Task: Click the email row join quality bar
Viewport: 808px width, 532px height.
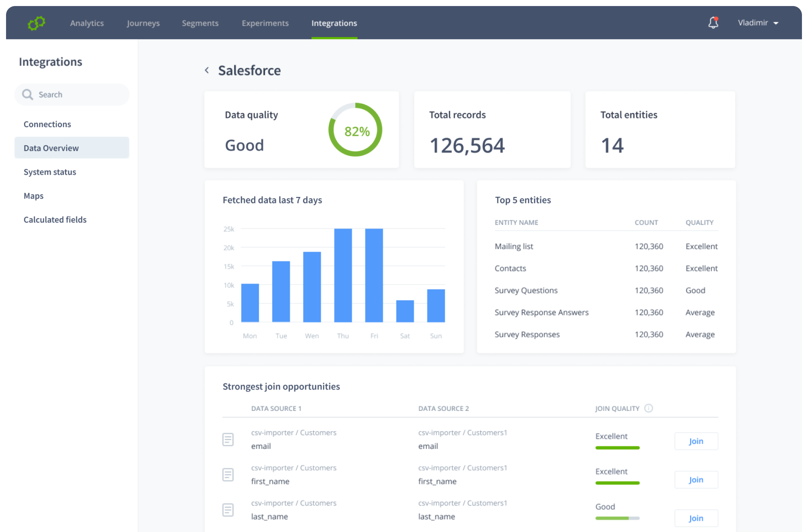Action: [x=617, y=448]
